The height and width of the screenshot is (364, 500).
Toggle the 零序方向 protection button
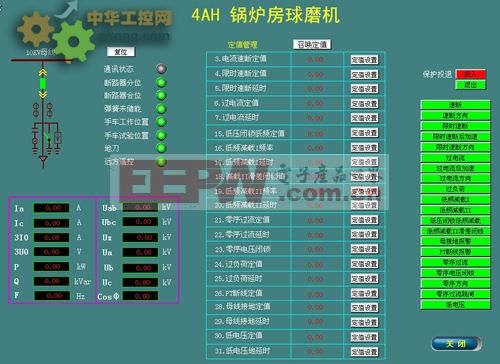(x=455, y=284)
